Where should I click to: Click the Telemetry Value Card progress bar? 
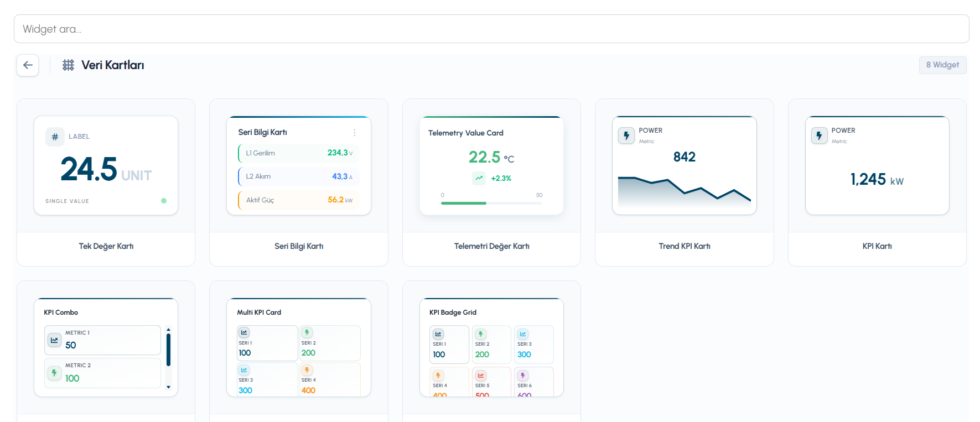point(491,203)
